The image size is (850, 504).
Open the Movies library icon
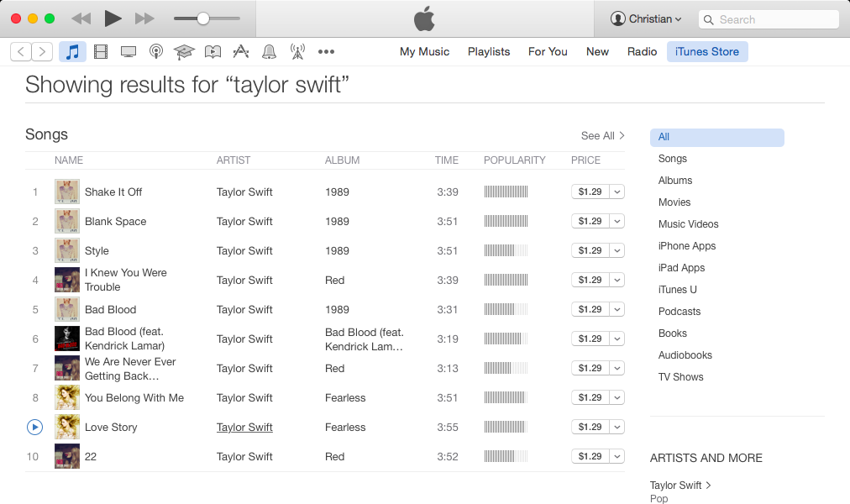click(x=101, y=52)
